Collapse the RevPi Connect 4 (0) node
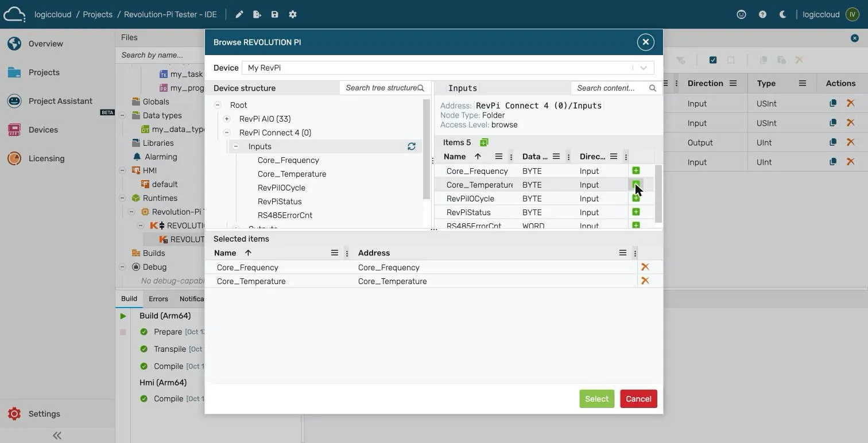Screen dimensions: 868x443 [227, 133]
